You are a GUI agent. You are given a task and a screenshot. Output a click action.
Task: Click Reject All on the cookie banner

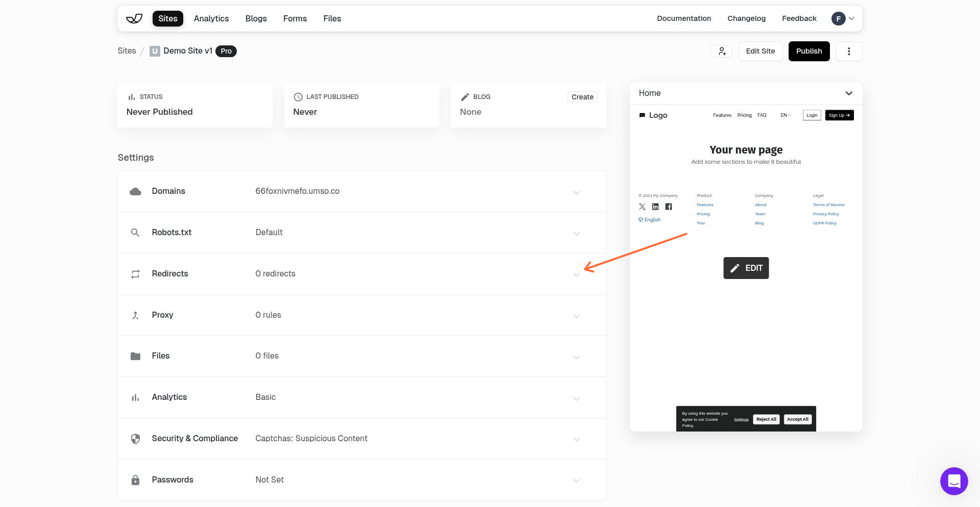coord(766,419)
